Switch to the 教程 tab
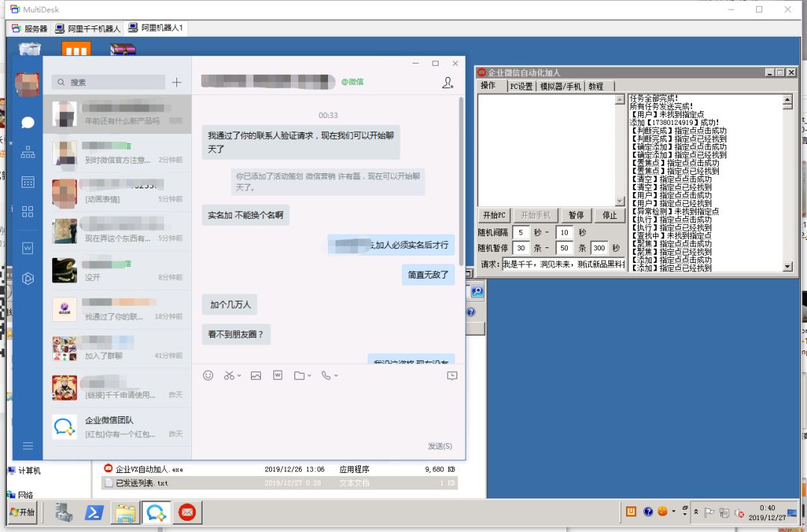Viewport: 807px width, 532px height. point(596,87)
